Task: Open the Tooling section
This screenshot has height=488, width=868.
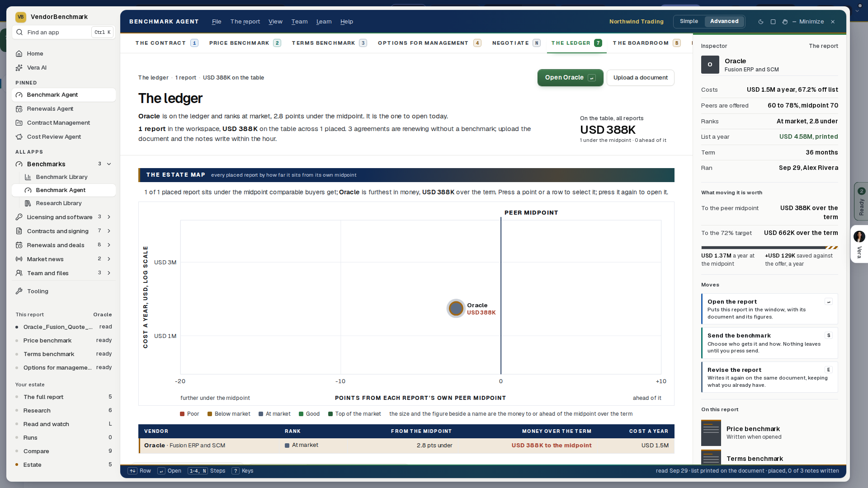Action: click(63, 291)
